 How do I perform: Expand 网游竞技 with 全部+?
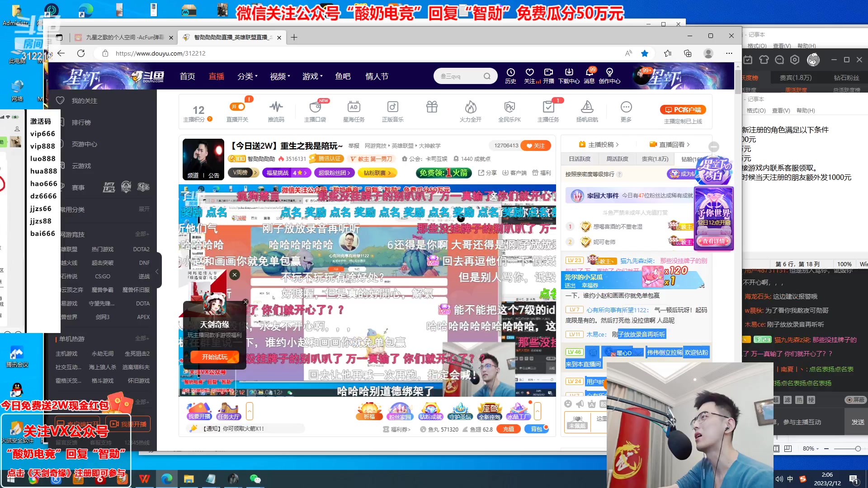[x=142, y=234]
